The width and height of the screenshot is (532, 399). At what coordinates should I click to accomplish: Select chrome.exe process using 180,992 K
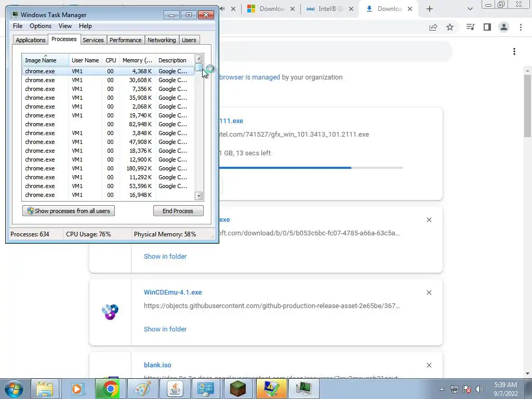pyautogui.click(x=108, y=168)
